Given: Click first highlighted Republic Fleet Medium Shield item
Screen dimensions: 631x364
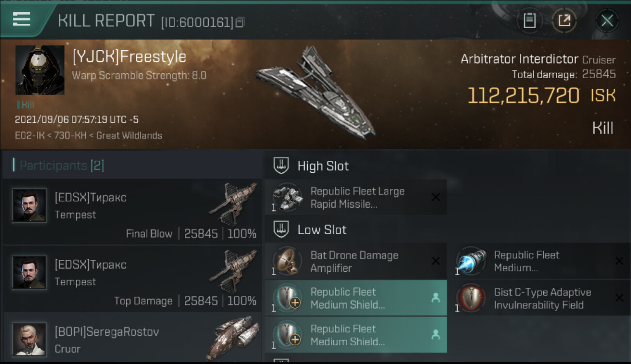Looking at the screenshot, I should point(356,298).
